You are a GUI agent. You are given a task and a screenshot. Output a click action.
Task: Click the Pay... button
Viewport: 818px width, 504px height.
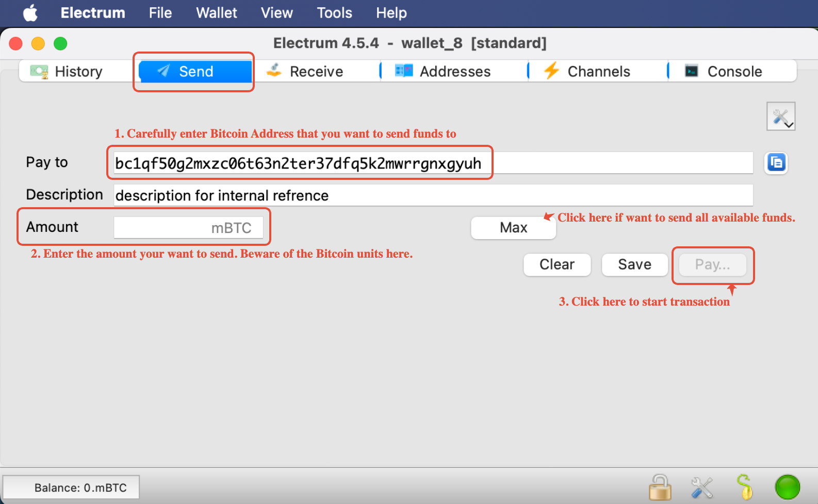click(x=713, y=264)
